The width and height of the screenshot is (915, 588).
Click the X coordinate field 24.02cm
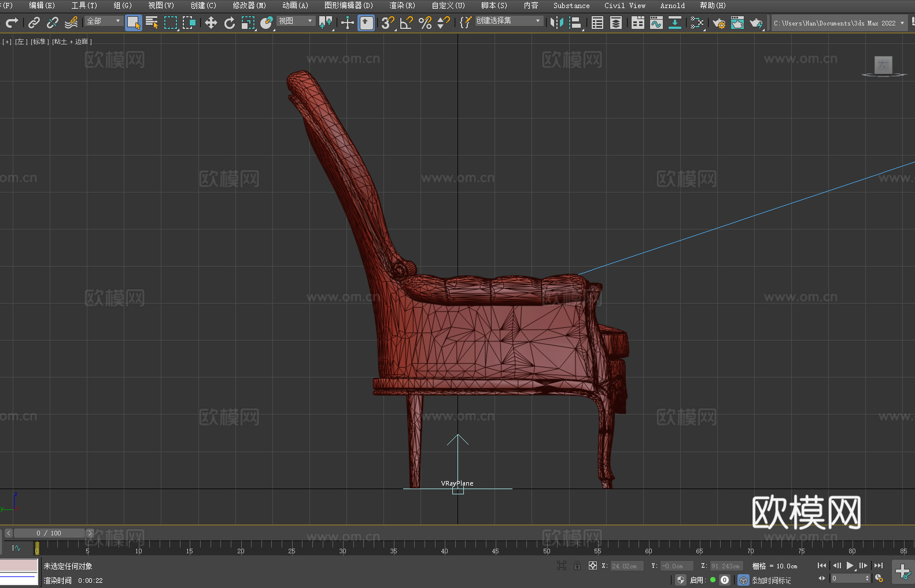627,566
